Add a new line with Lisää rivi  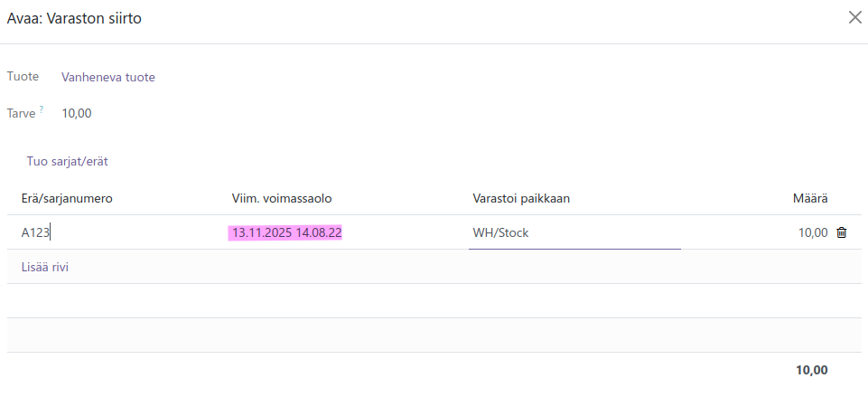pyautogui.click(x=45, y=267)
